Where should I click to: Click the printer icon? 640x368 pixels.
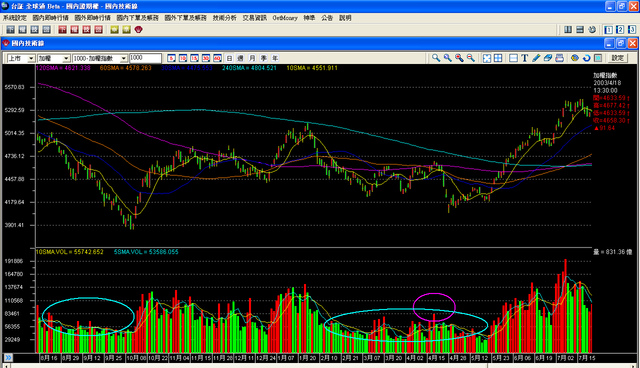(x=560, y=58)
